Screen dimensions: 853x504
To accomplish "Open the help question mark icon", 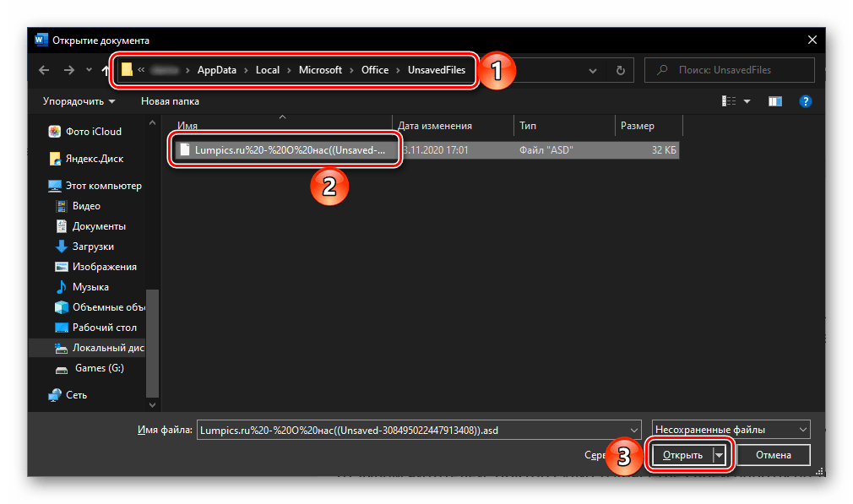I will pyautogui.click(x=805, y=101).
